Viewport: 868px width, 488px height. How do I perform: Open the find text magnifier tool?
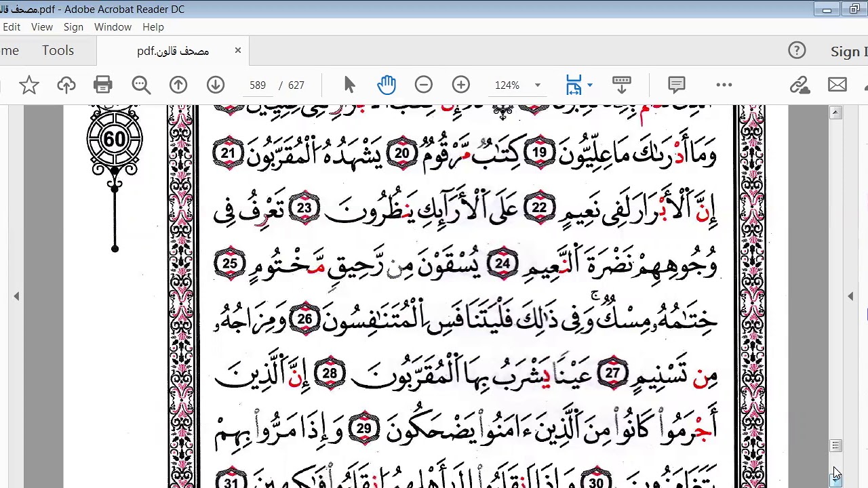[x=141, y=85]
